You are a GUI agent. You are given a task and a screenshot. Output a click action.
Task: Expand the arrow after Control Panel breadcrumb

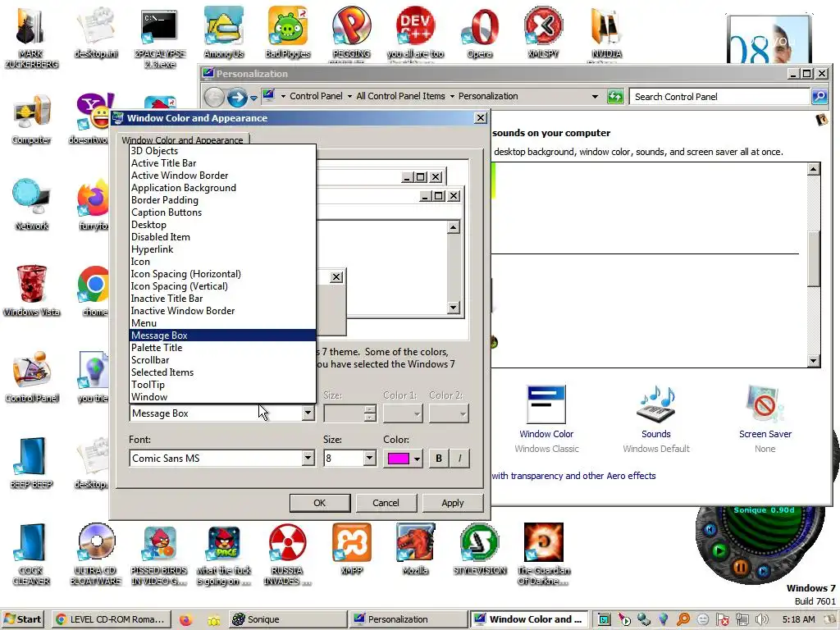[349, 97]
